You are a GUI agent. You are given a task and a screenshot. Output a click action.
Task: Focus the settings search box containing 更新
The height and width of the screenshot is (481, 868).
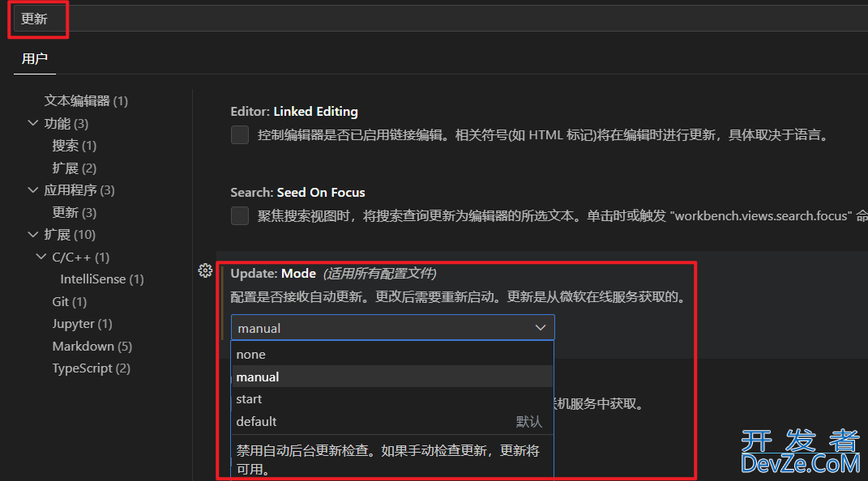(443, 19)
